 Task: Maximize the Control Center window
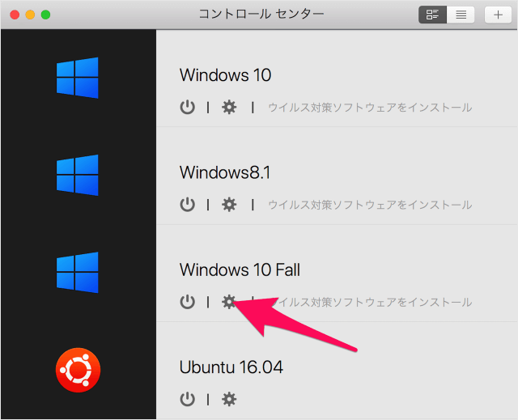(45, 15)
